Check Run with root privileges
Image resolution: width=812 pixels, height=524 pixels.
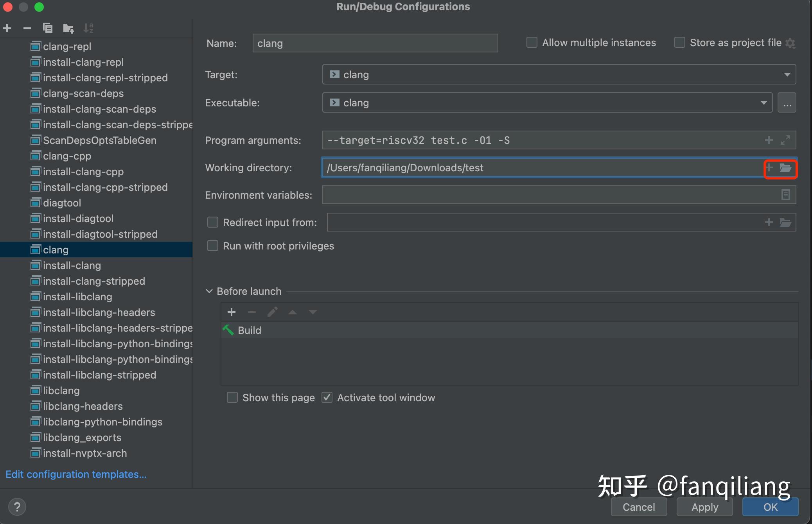(213, 246)
